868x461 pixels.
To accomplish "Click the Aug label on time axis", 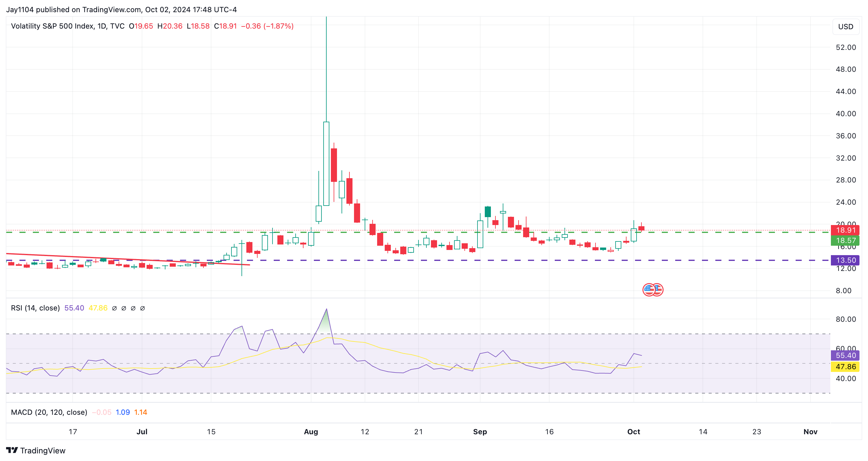I will pyautogui.click(x=311, y=432).
